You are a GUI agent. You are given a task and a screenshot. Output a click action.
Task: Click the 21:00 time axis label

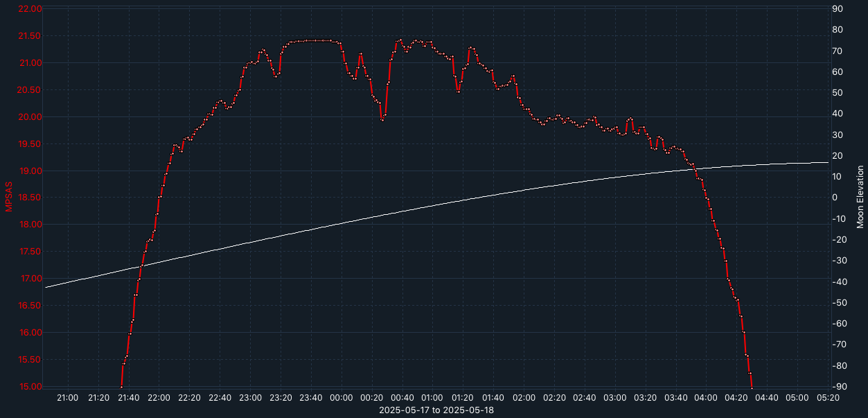68,398
